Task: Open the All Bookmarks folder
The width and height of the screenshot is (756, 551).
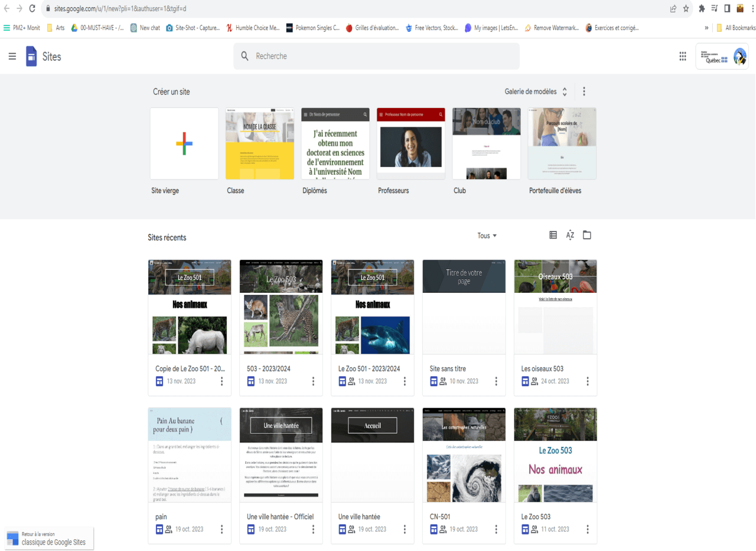Action: click(736, 28)
